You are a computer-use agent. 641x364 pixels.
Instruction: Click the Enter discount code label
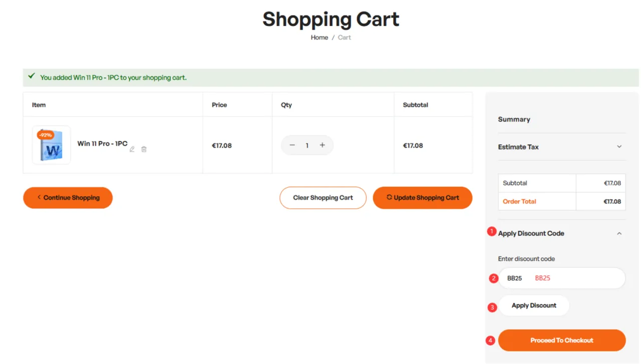[x=526, y=259]
